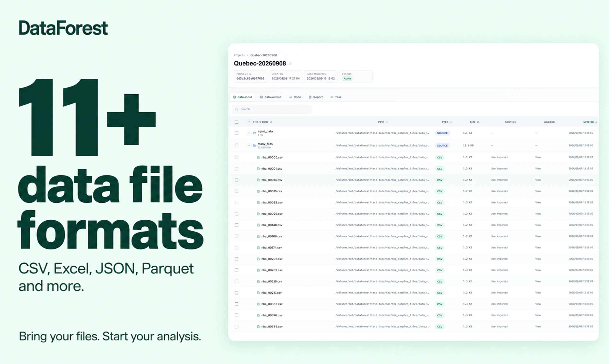The width and height of the screenshot is (609, 364).
Task: Click View link for nba_00000.csv
Action: [538, 158]
